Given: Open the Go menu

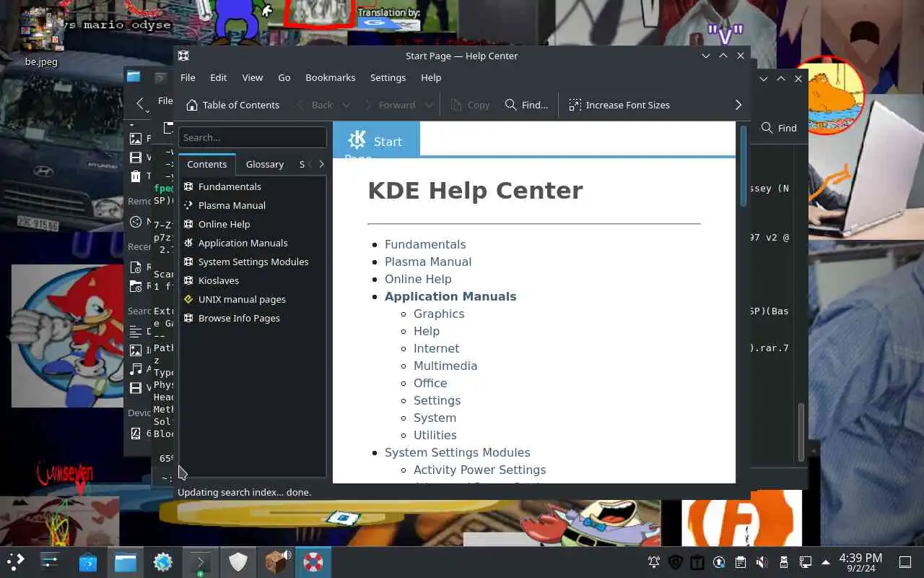Looking at the screenshot, I should (284, 77).
